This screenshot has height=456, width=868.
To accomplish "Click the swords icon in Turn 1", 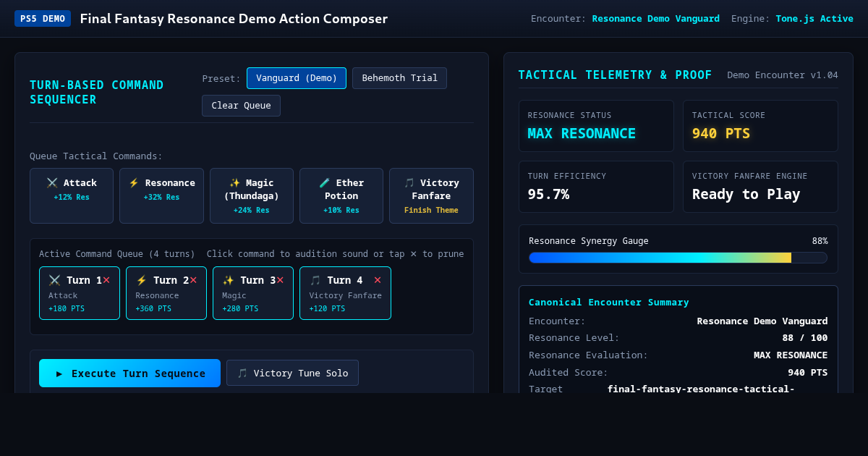I will point(54,280).
